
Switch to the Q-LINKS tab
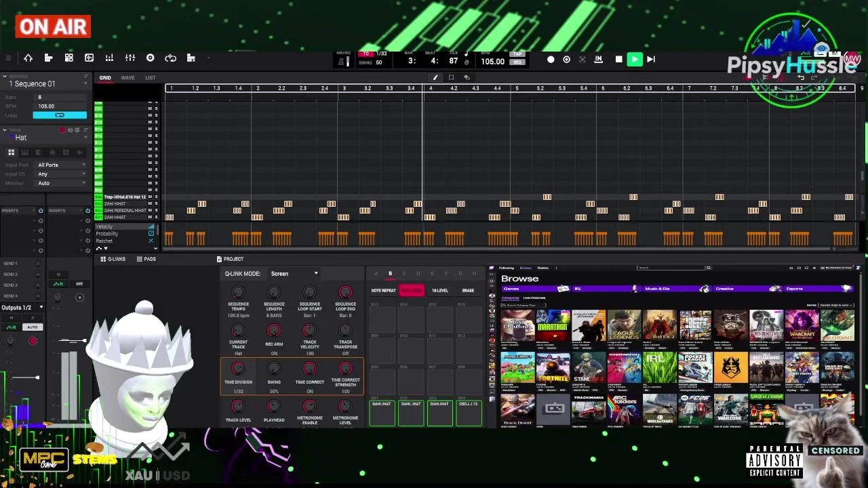[x=113, y=259]
